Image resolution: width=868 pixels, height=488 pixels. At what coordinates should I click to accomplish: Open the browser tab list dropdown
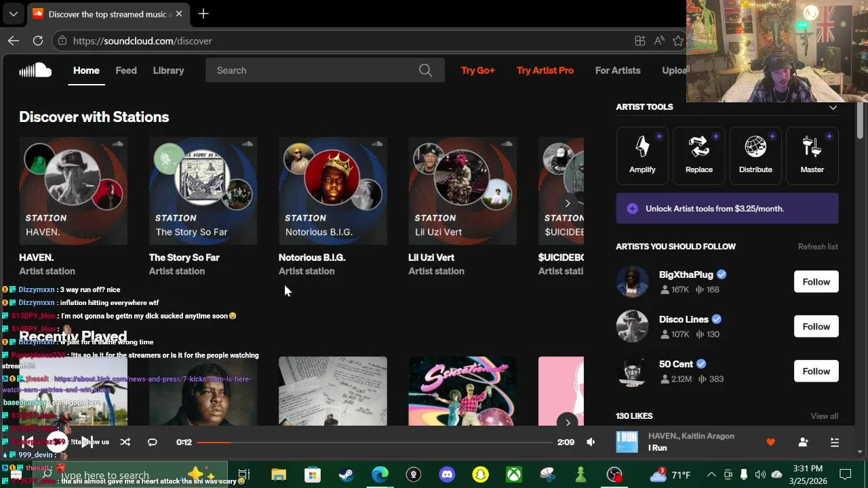14,14
